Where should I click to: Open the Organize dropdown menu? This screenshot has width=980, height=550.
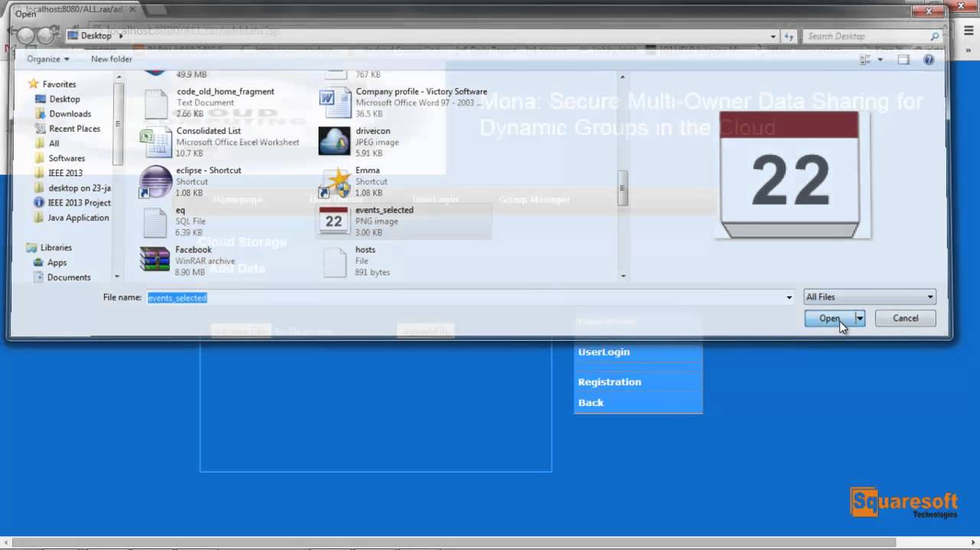pos(48,59)
